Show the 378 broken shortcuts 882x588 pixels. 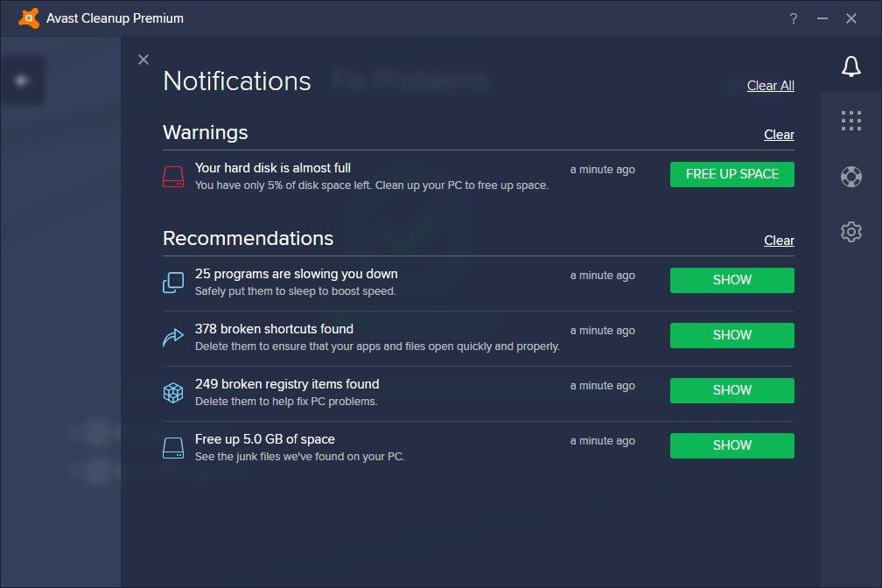tap(731, 335)
